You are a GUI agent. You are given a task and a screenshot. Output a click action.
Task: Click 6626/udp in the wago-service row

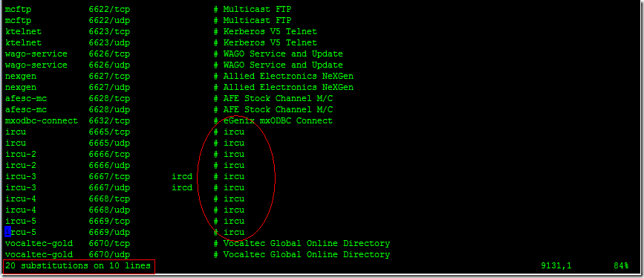[x=109, y=65]
